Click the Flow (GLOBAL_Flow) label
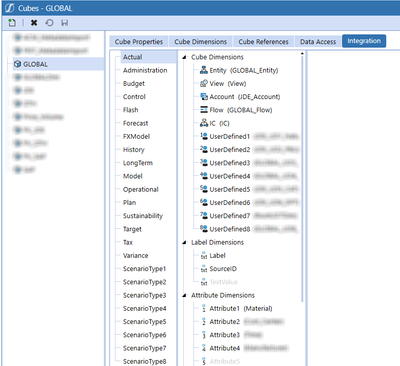The width and height of the screenshot is (400, 366). [x=241, y=110]
